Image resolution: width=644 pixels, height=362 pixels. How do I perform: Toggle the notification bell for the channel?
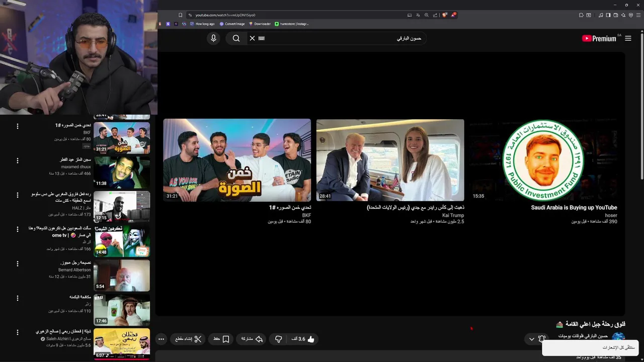point(541,339)
